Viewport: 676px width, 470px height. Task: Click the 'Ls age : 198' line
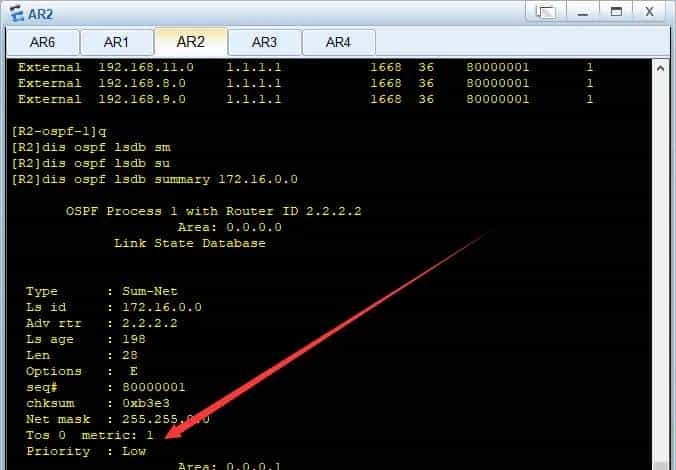tap(85, 339)
